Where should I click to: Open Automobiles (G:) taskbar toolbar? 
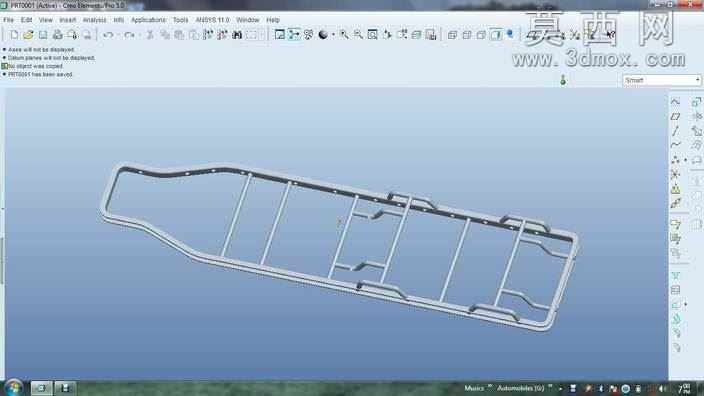(x=520, y=388)
